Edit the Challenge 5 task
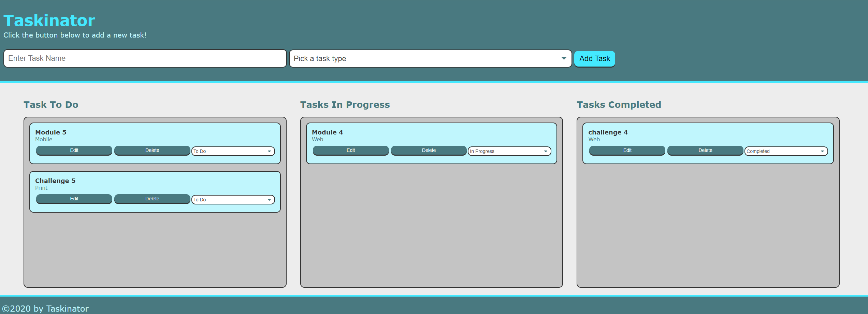 [74, 199]
